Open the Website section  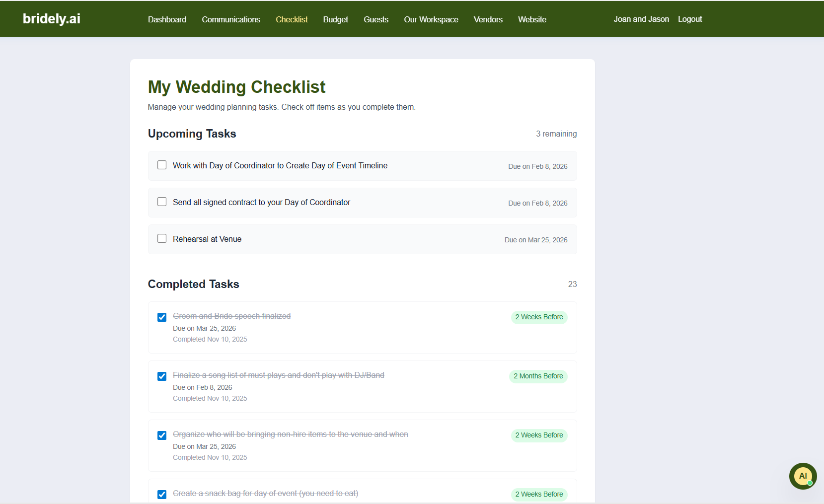pyautogui.click(x=532, y=19)
